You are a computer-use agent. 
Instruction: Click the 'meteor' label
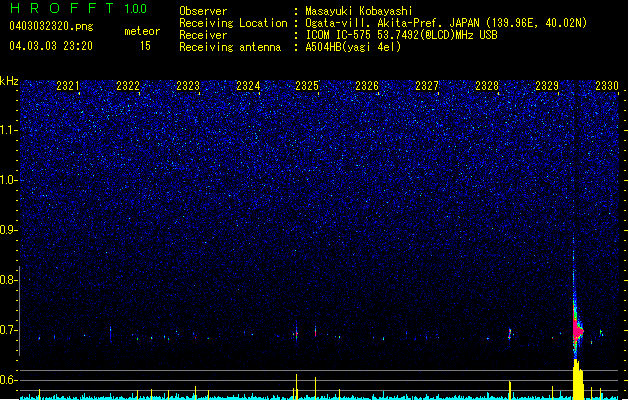tap(142, 31)
